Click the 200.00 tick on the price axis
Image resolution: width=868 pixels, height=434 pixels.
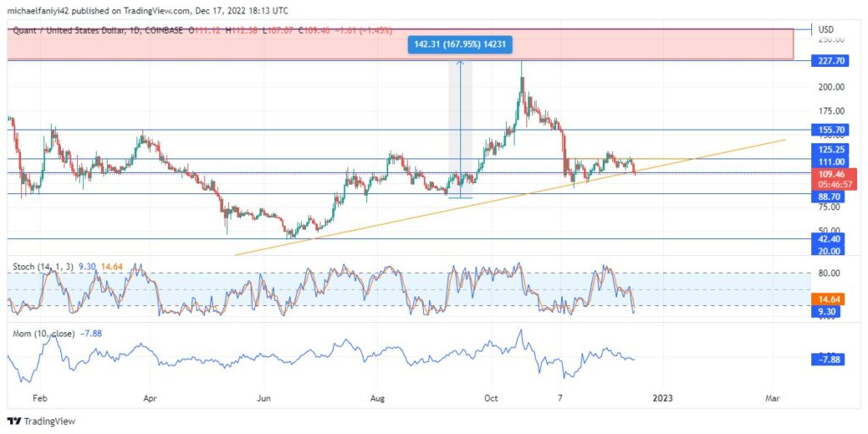[832, 87]
